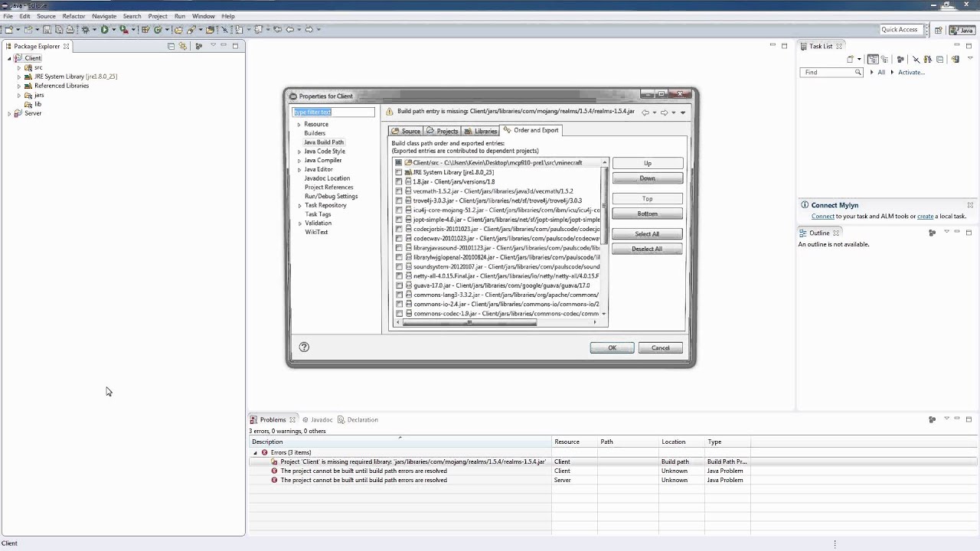The width and height of the screenshot is (980, 551).
Task: Expand Resource node in Properties tree
Action: click(x=299, y=124)
